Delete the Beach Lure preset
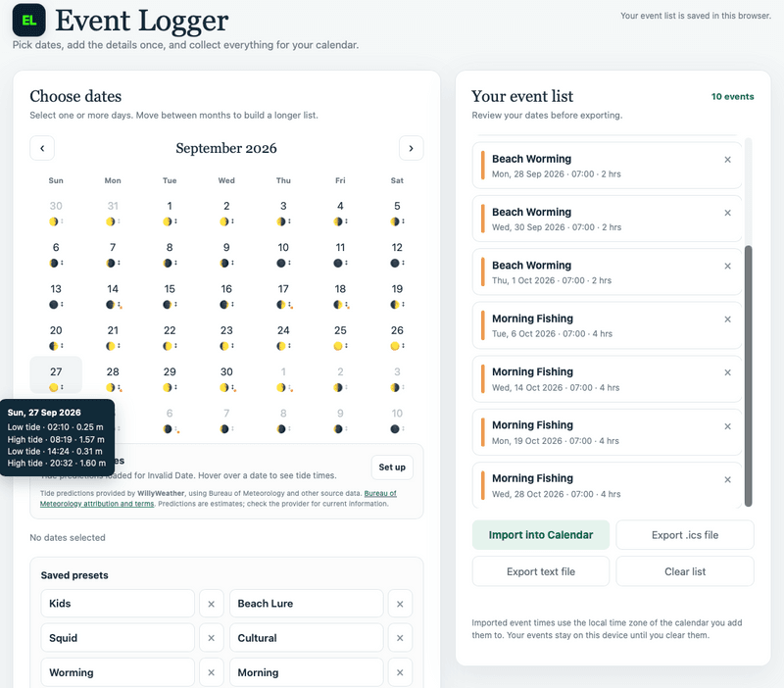 pyautogui.click(x=400, y=604)
